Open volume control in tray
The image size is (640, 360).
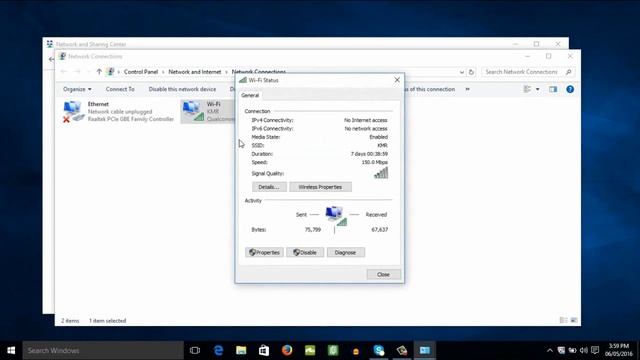(x=584, y=350)
